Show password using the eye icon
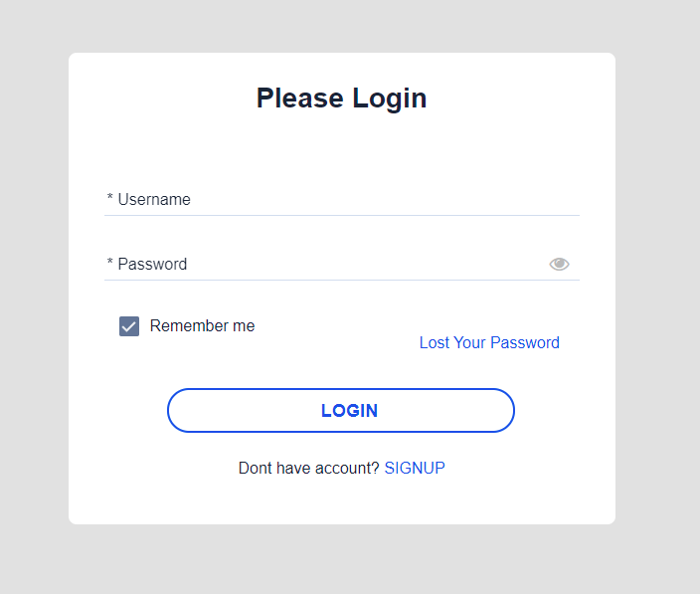The width and height of the screenshot is (700, 594). coord(559,264)
